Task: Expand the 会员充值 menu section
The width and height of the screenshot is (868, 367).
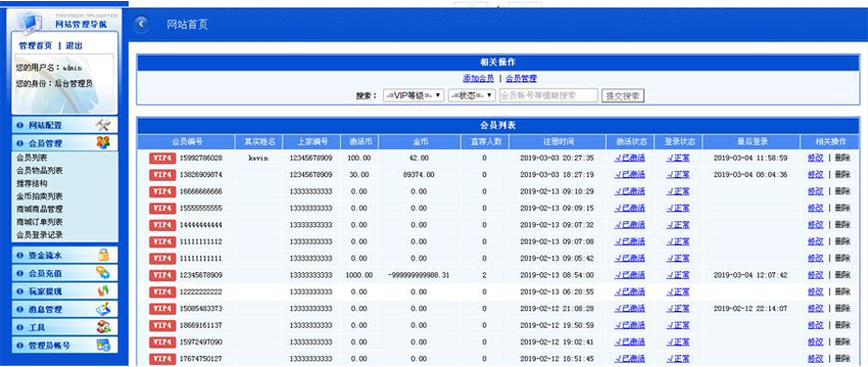Action: (65, 273)
